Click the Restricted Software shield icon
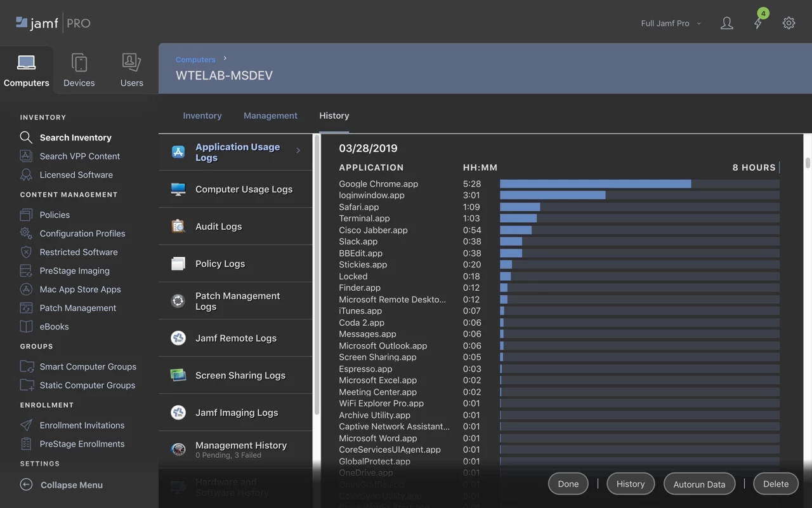 26,252
